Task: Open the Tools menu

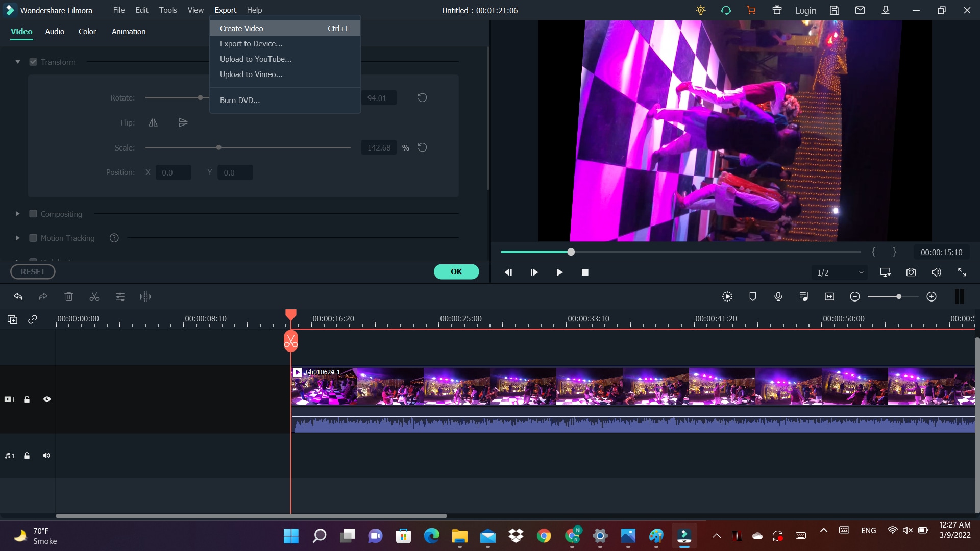Action: (x=168, y=10)
